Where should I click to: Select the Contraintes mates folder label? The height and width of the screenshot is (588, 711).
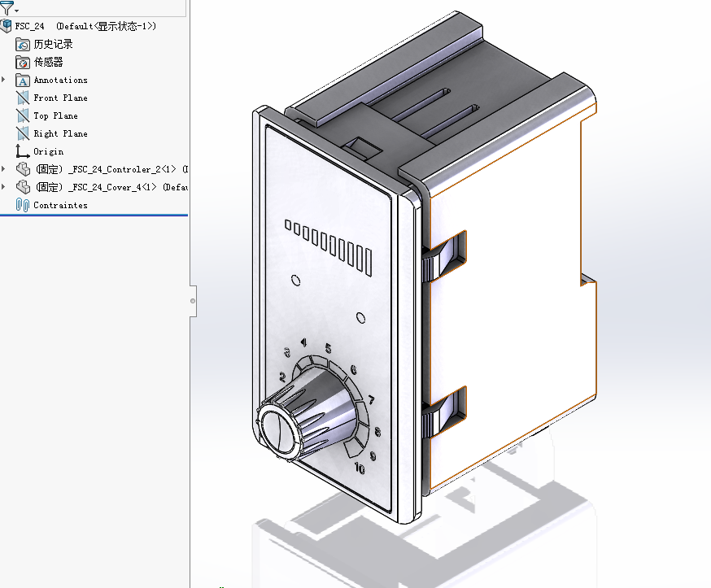click(60, 206)
